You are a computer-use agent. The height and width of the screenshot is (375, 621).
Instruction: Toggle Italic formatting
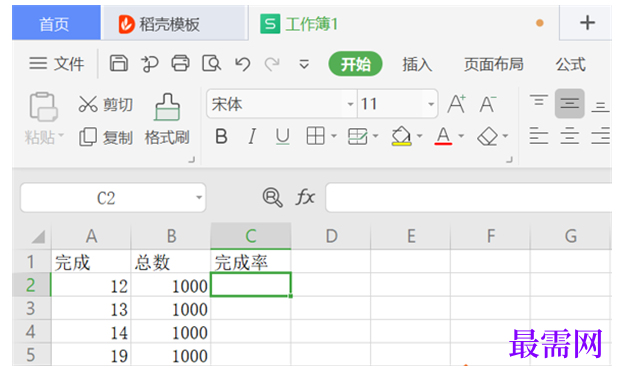coord(251,137)
